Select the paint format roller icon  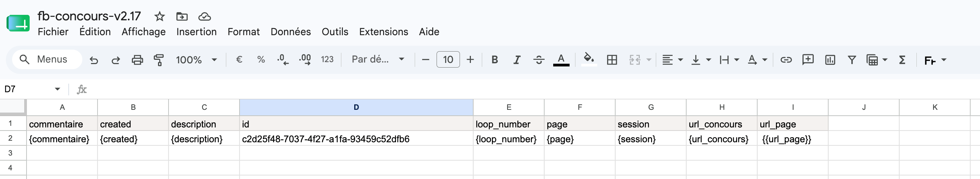[158, 60]
